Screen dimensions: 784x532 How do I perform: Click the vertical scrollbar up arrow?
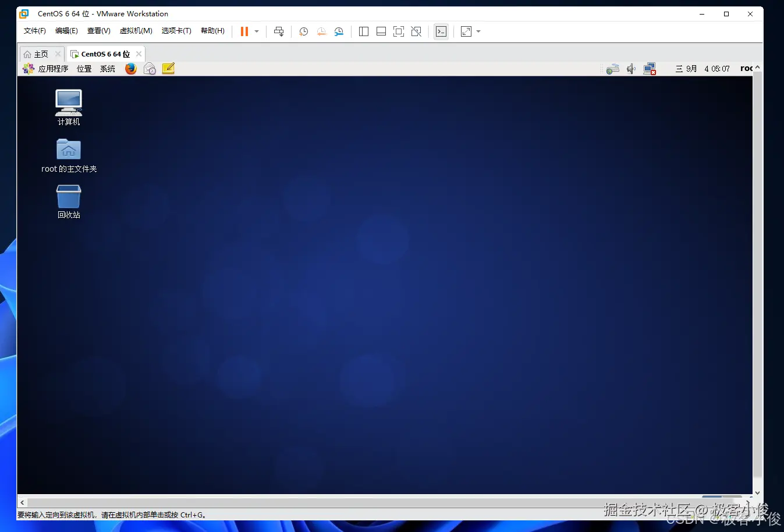(757, 68)
